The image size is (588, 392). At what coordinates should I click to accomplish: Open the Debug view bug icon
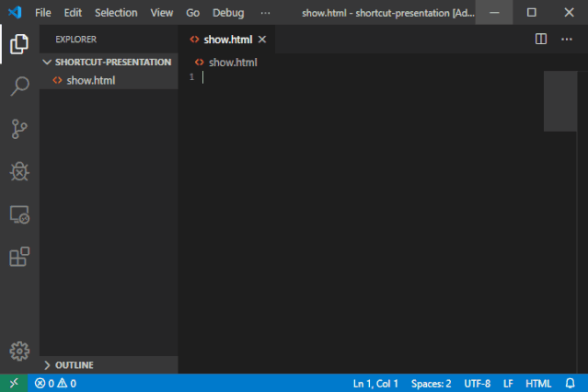(x=19, y=171)
